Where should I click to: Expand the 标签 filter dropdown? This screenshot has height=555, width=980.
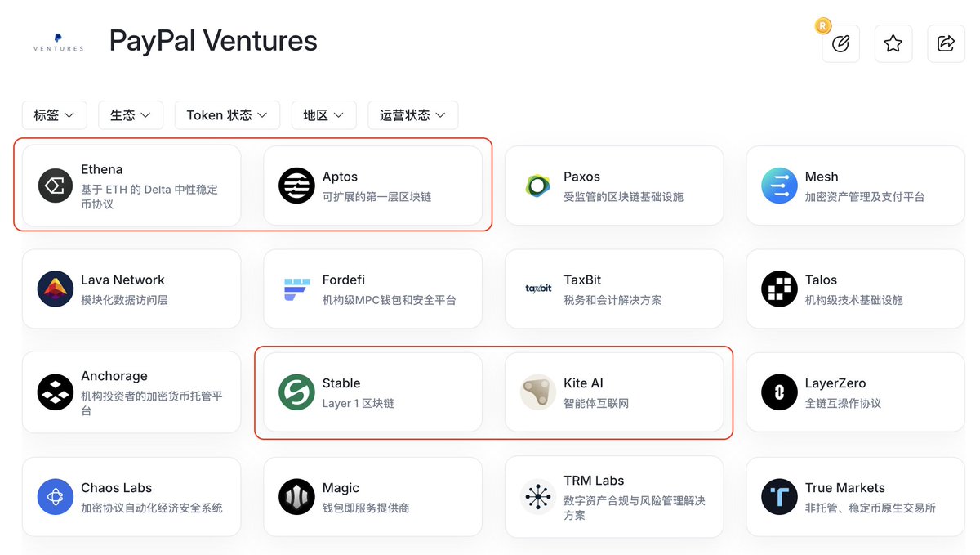54,115
